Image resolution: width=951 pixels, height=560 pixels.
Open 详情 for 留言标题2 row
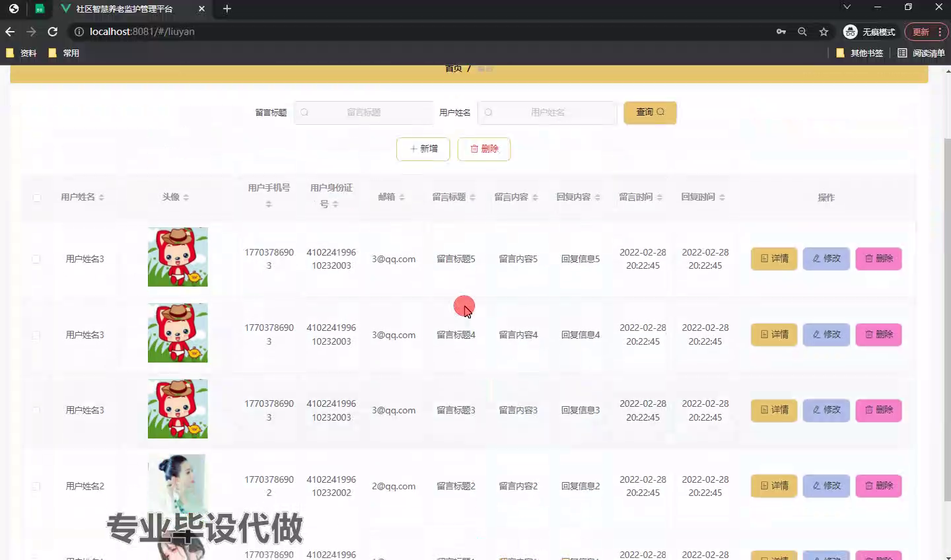tap(774, 486)
